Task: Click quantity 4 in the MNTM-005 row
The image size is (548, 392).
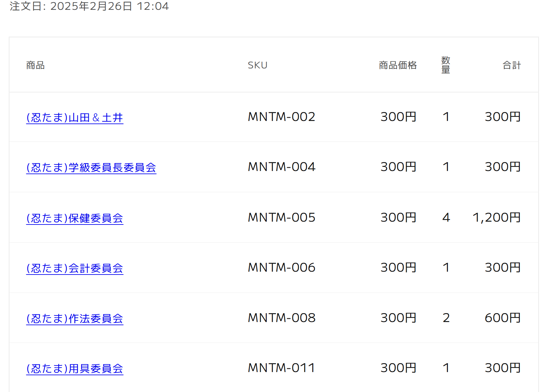Action: 446,218
